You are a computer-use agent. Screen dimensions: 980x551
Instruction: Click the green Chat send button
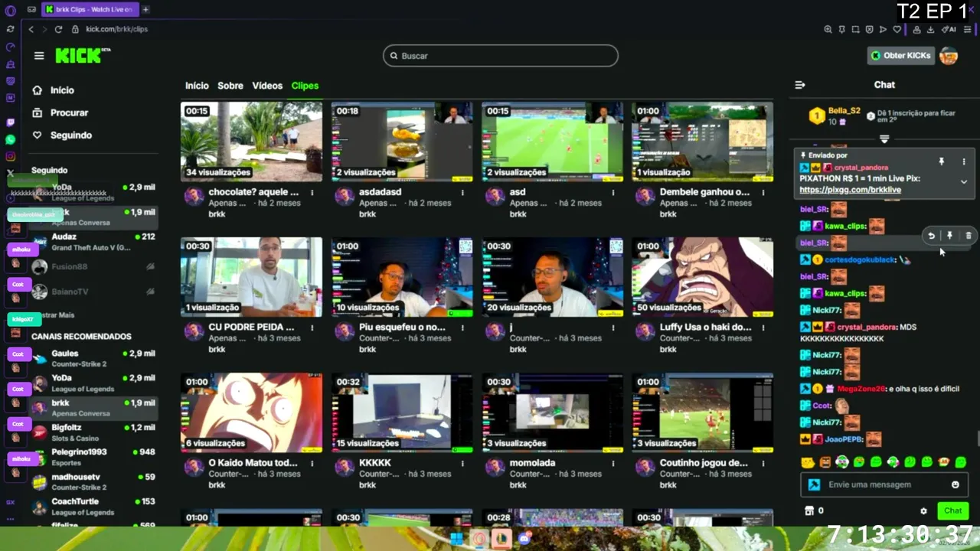tap(953, 510)
